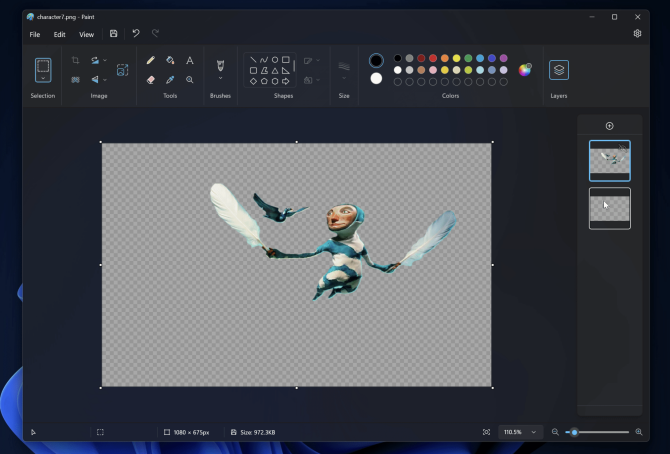Click the zoom slider handle
The height and width of the screenshot is (454, 670).
pos(574,432)
